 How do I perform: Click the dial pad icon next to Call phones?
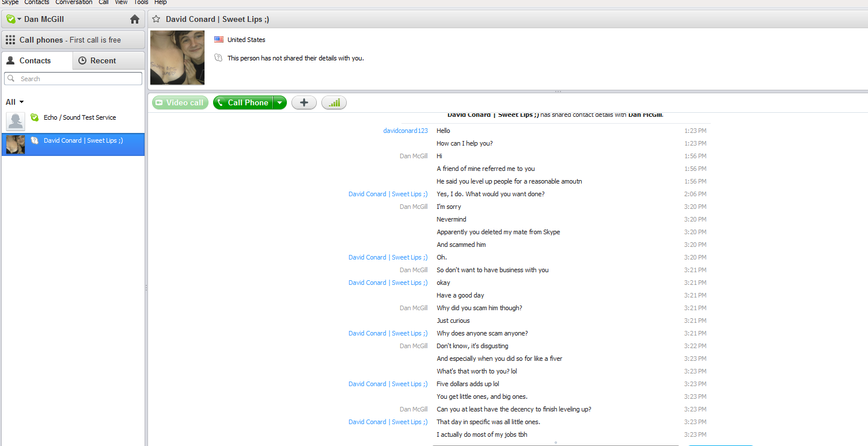10,40
